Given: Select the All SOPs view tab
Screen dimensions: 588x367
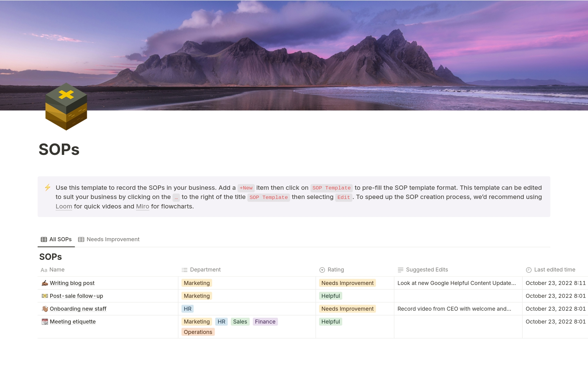Looking at the screenshot, I should [60, 239].
